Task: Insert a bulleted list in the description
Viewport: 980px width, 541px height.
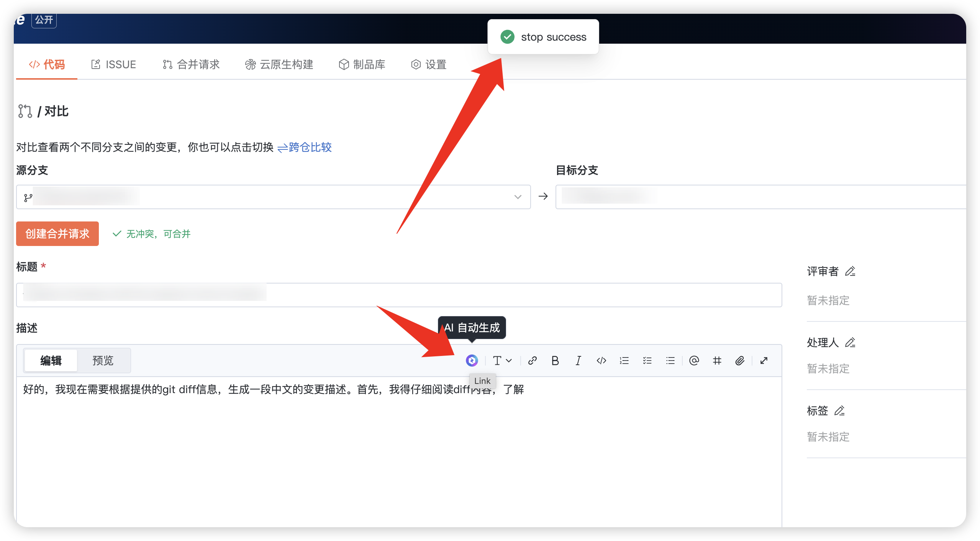Action: (670, 361)
